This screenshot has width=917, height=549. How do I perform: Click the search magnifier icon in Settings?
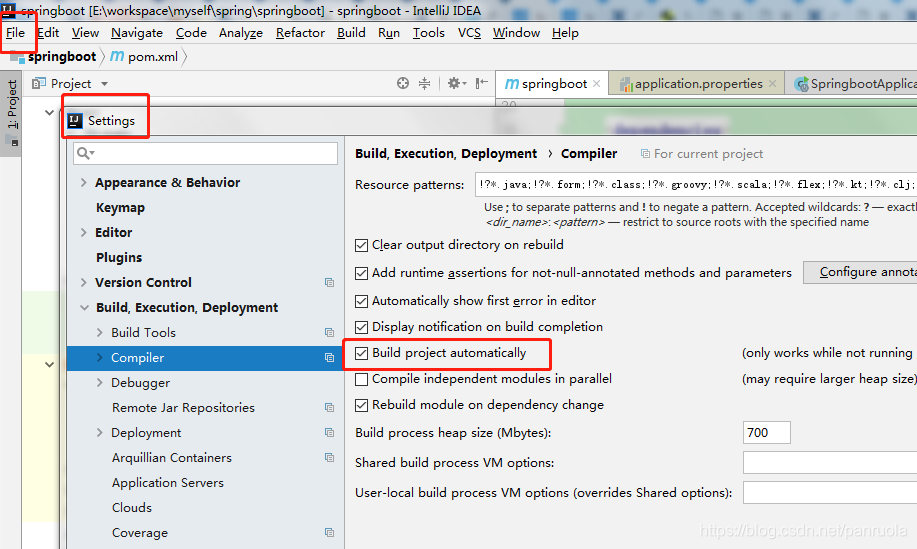[x=85, y=153]
